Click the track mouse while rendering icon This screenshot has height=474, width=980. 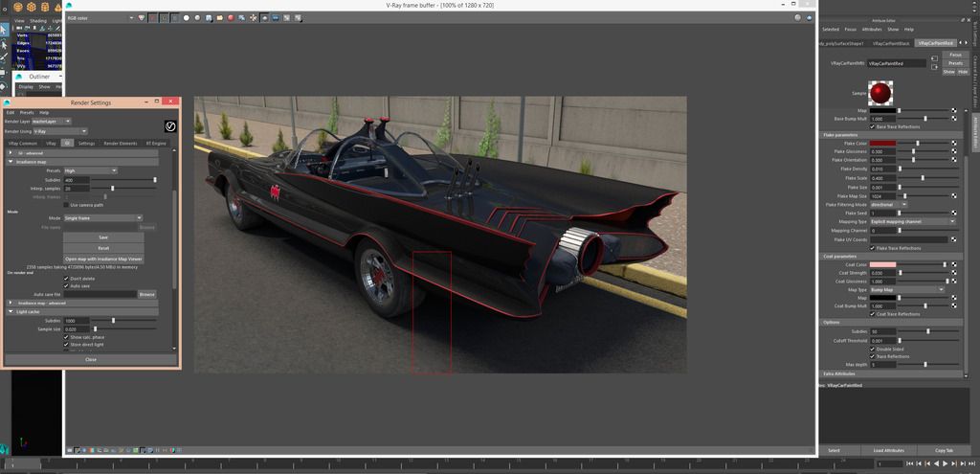[253, 18]
